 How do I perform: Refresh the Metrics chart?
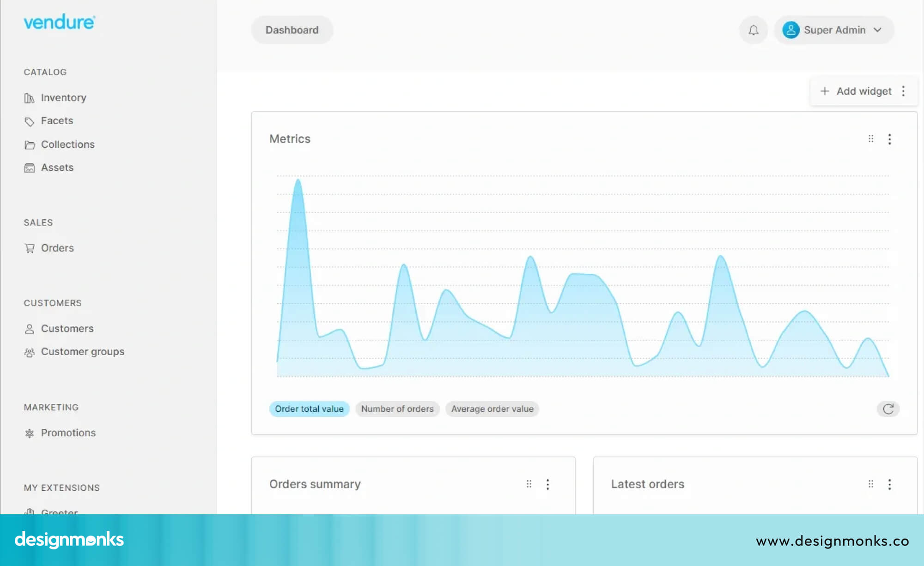point(888,409)
